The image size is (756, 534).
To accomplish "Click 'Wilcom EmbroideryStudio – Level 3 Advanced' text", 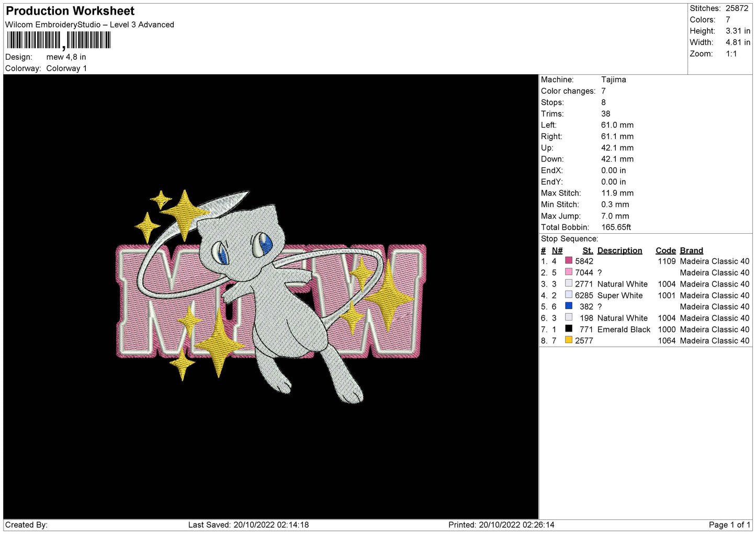I will [x=89, y=25].
